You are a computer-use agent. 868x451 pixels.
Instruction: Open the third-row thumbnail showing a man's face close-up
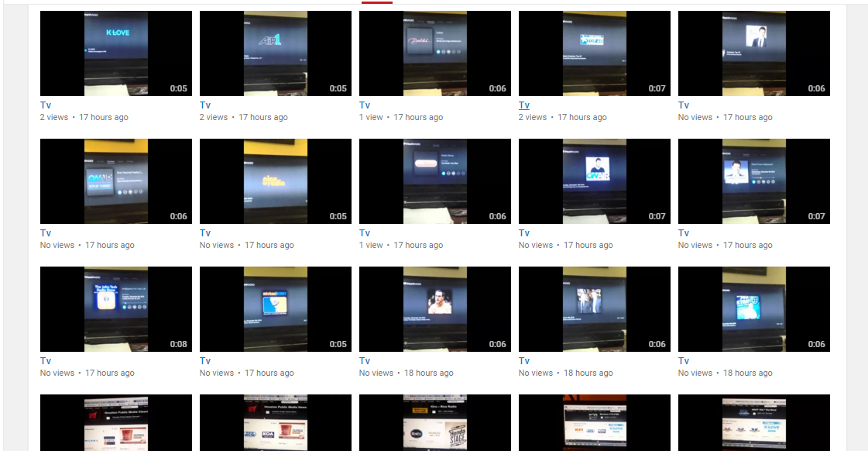[435, 309]
